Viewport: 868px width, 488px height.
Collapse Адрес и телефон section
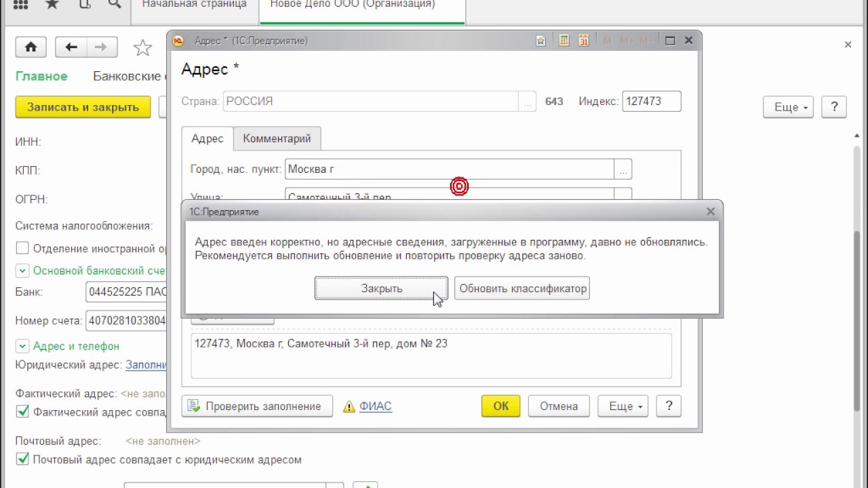point(22,346)
